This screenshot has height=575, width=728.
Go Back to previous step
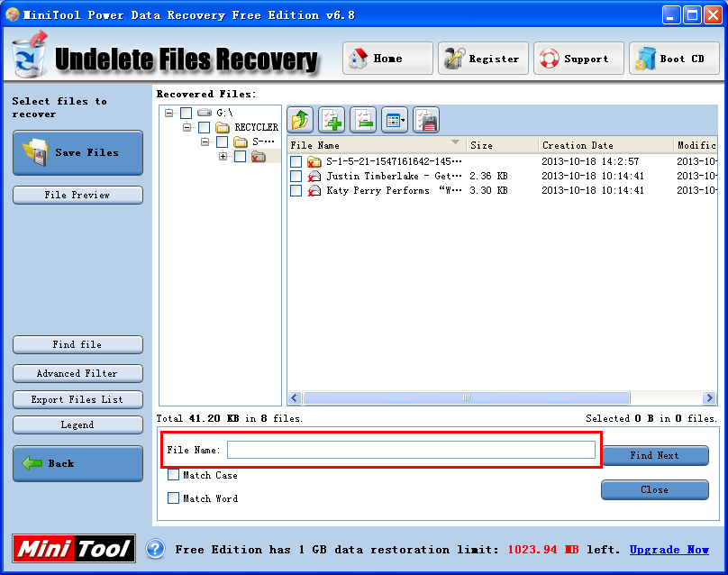click(x=78, y=463)
